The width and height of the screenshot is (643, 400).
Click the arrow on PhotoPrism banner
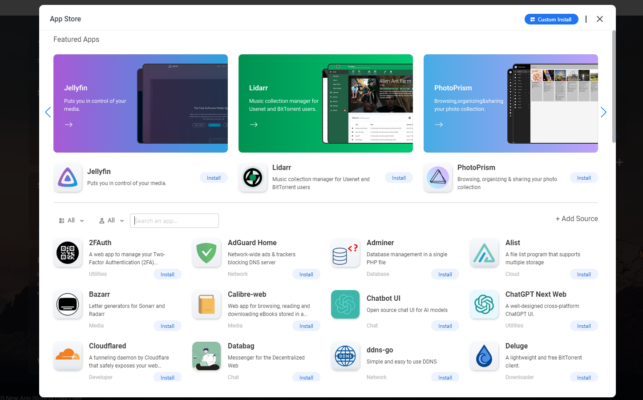click(439, 124)
